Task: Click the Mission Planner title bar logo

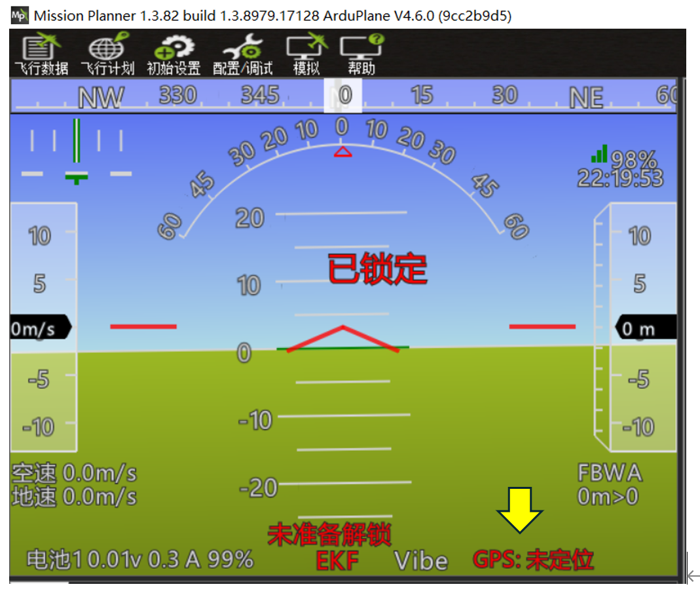Action: pos(20,16)
